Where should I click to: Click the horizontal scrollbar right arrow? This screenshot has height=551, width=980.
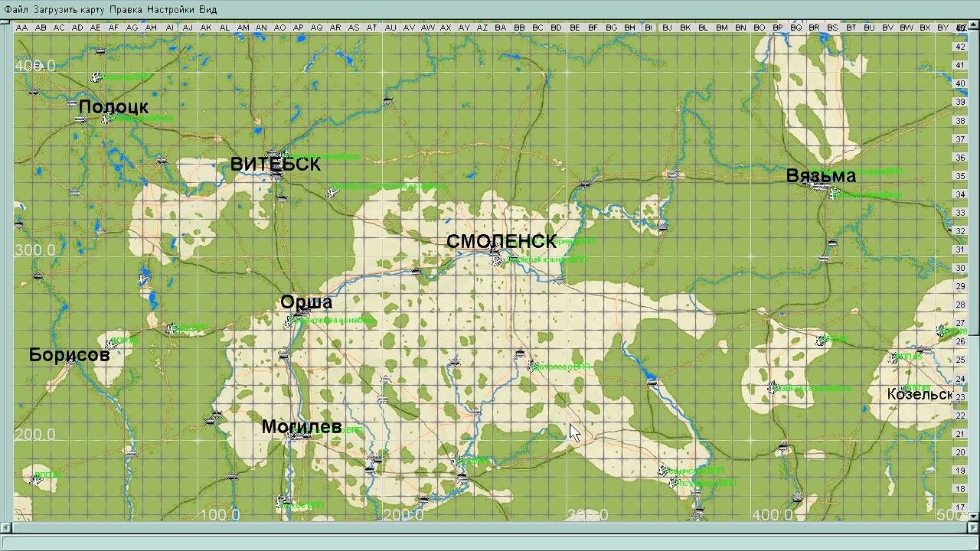tap(974, 527)
